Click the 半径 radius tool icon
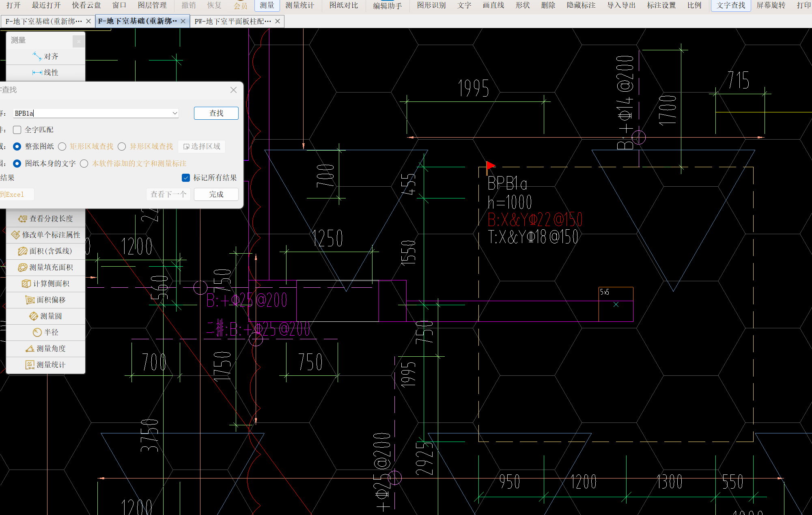Image resolution: width=812 pixels, height=515 pixels. tap(37, 332)
